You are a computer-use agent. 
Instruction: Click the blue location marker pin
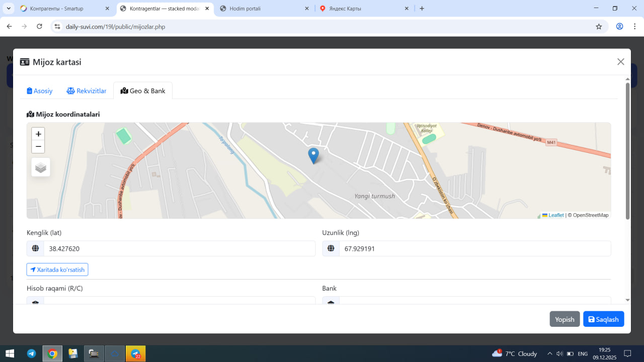pyautogui.click(x=313, y=155)
